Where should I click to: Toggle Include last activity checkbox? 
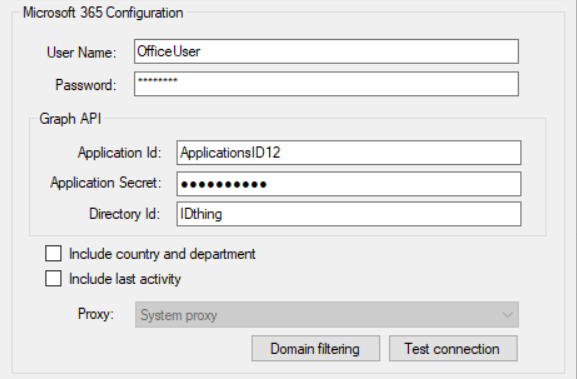pos(53,278)
